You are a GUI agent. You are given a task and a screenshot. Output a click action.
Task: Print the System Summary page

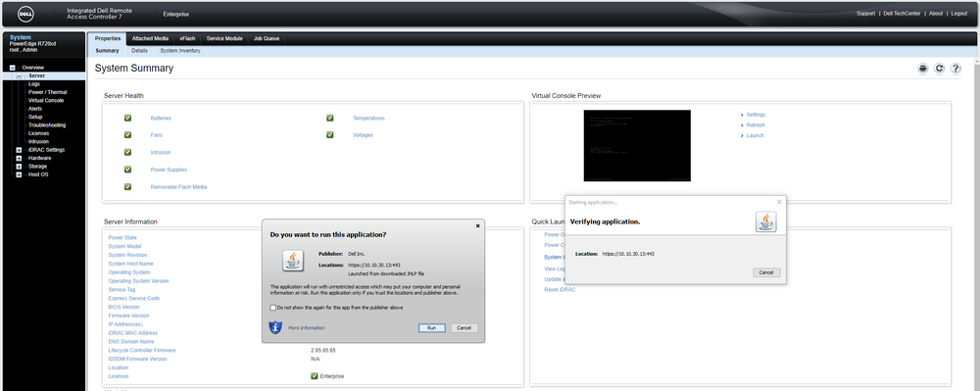tap(922, 69)
